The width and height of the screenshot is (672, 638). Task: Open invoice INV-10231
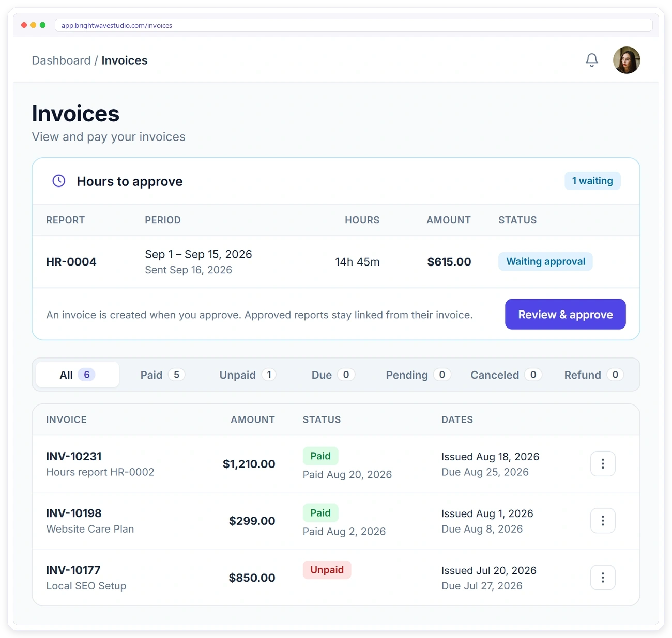(x=74, y=456)
